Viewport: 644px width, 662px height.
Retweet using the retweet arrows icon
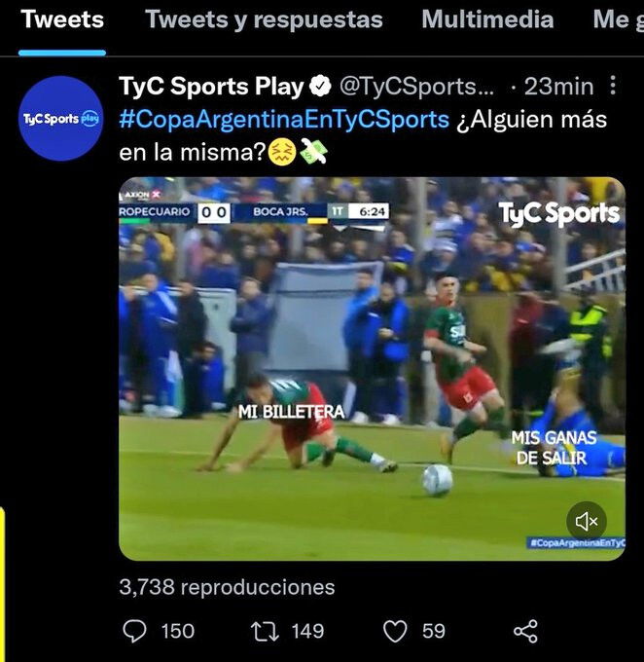pyautogui.click(x=265, y=632)
